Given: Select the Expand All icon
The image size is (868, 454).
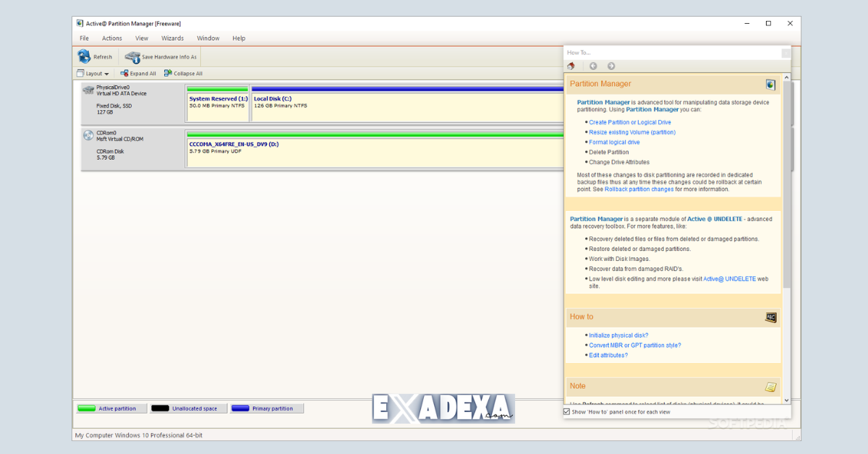Looking at the screenshot, I should pos(125,73).
